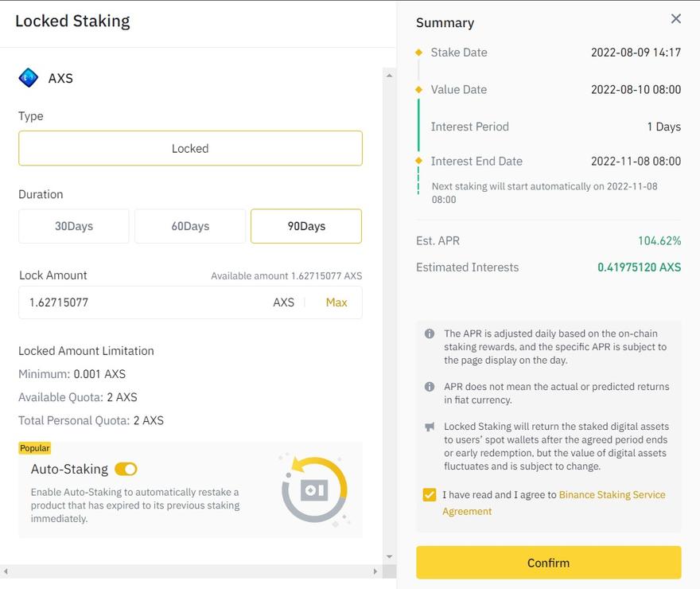Screen dimensions: 700x589
Task: Click the Stake Date diamond marker
Action: coord(418,53)
